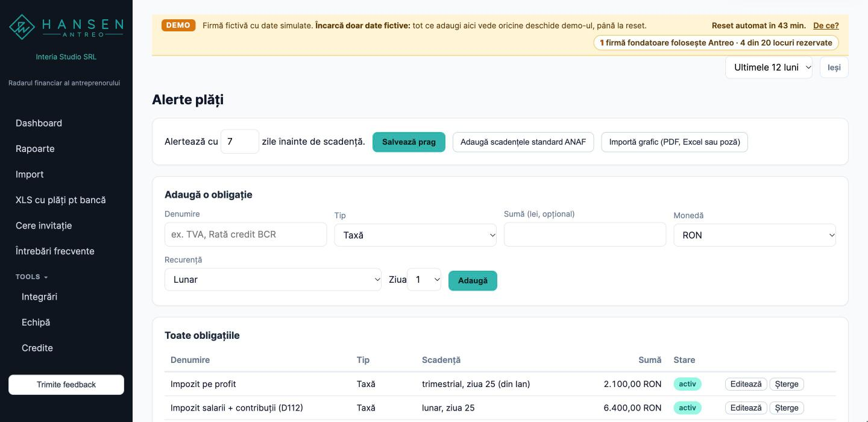Open the Import section

30,174
